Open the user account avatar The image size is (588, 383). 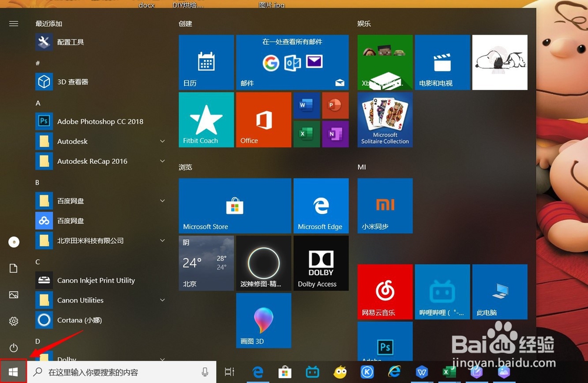pos(14,242)
